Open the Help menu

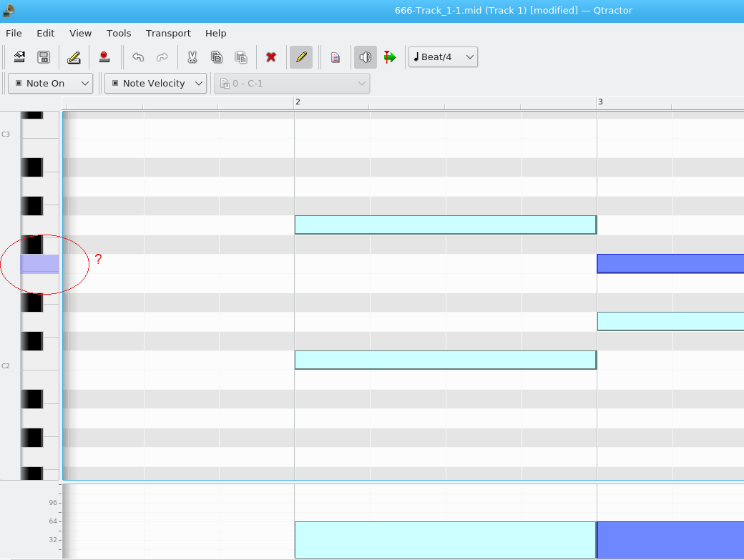(x=216, y=33)
